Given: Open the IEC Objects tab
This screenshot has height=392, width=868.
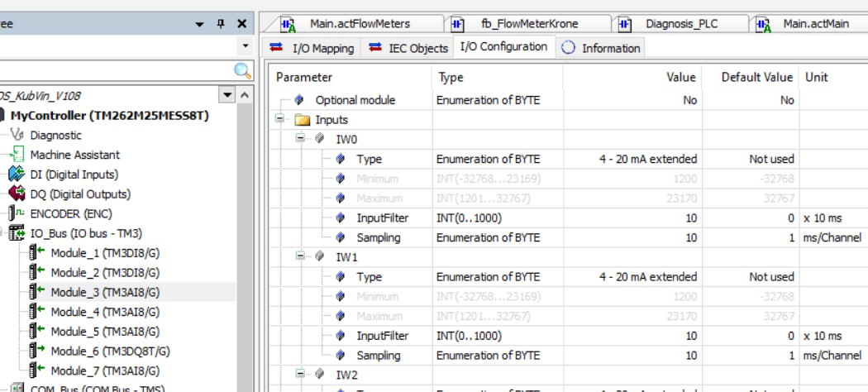Looking at the screenshot, I should click(x=408, y=48).
